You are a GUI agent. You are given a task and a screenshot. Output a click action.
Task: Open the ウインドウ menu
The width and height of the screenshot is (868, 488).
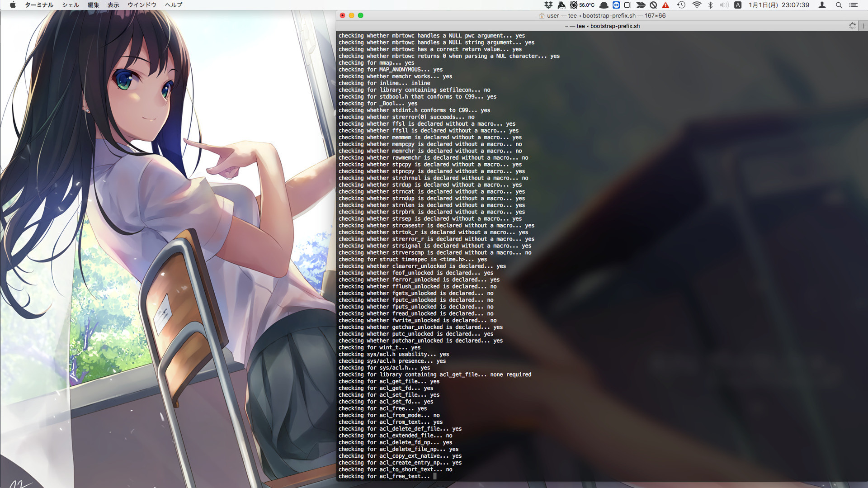(142, 5)
